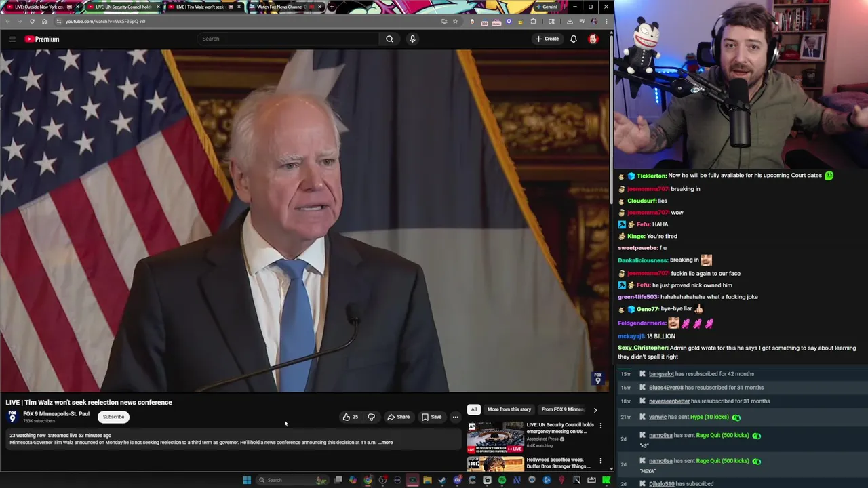This screenshot has width=868, height=488.
Task: Click browser back arrow
Action: pyautogui.click(x=7, y=21)
